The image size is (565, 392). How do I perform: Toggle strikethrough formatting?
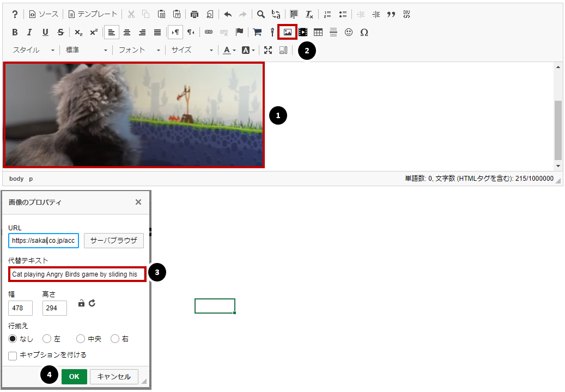click(60, 33)
